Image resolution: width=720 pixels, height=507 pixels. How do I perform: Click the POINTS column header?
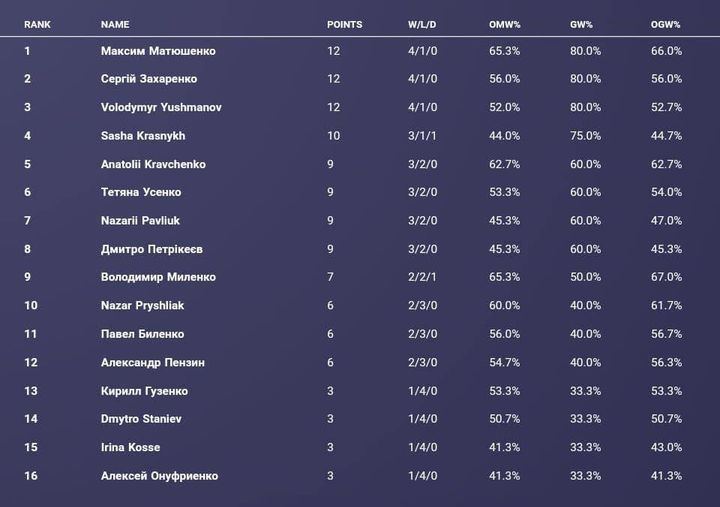(x=344, y=24)
